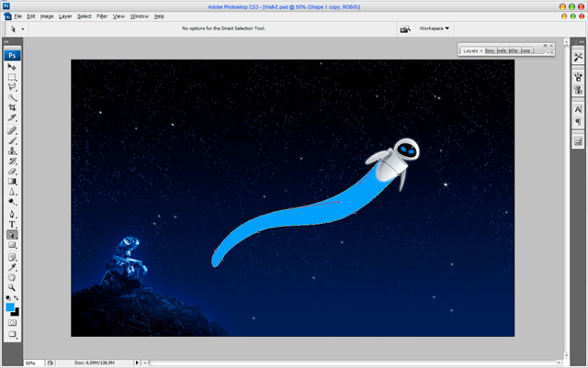Close the Layers tab with its X
588x368 pixels.
pyautogui.click(x=481, y=50)
